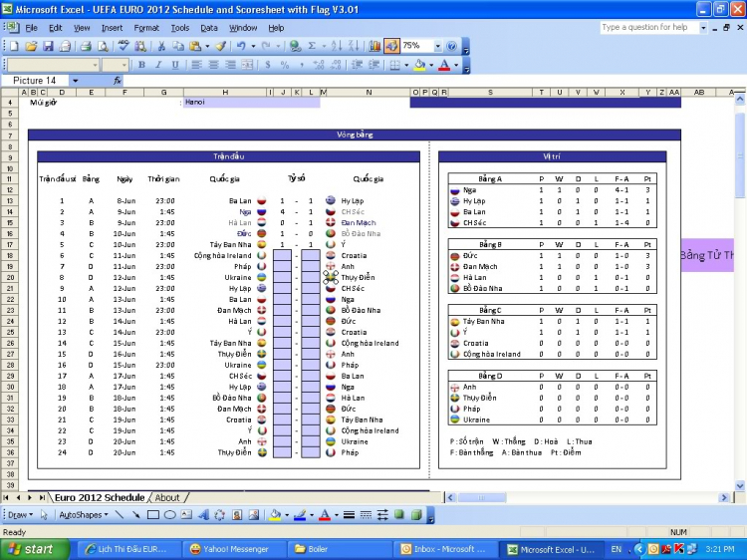Open the Font size dropdown

click(124, 65)
